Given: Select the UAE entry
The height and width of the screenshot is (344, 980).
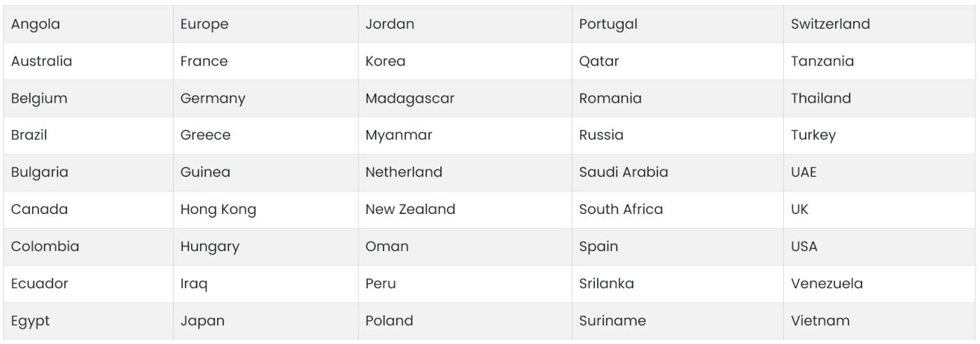Looking at the screenshot, I should click(x=804, y=172).
